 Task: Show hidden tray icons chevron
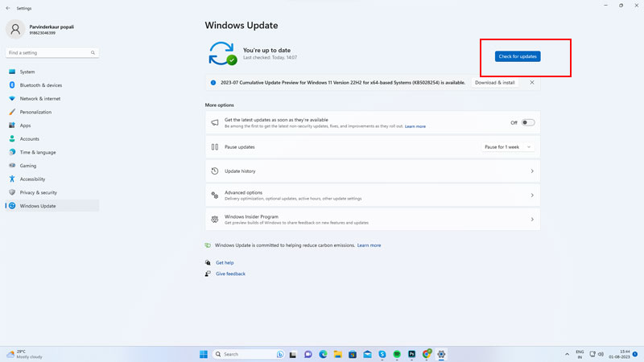pyautogui.click(x=567, y=354)
